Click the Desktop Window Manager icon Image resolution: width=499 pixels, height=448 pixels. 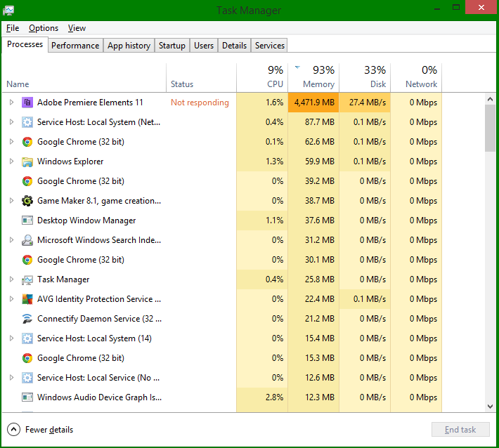[27, 220]
